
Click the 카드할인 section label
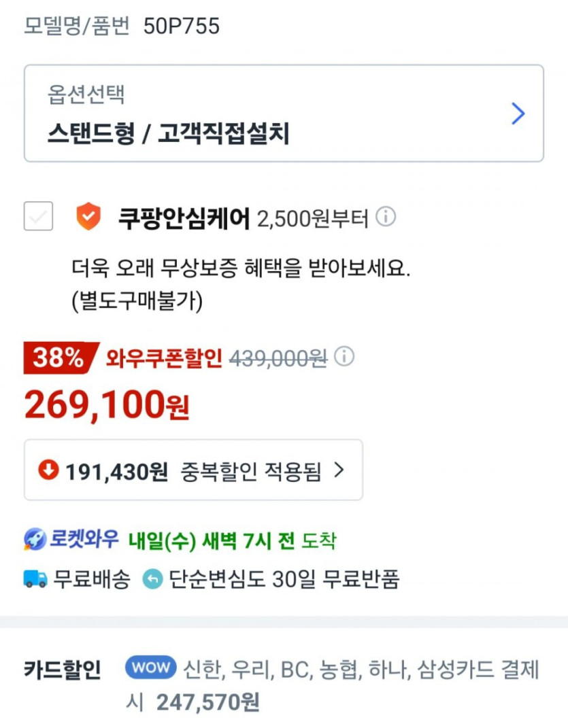pos(62,670)
